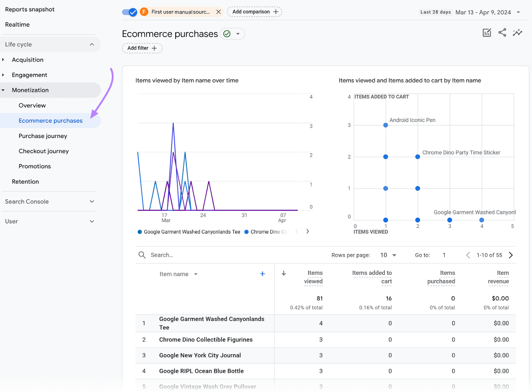The height and width of the screenshot is (392, 532).
Task: Click the Add comparison button
Action: click(255, 12)
